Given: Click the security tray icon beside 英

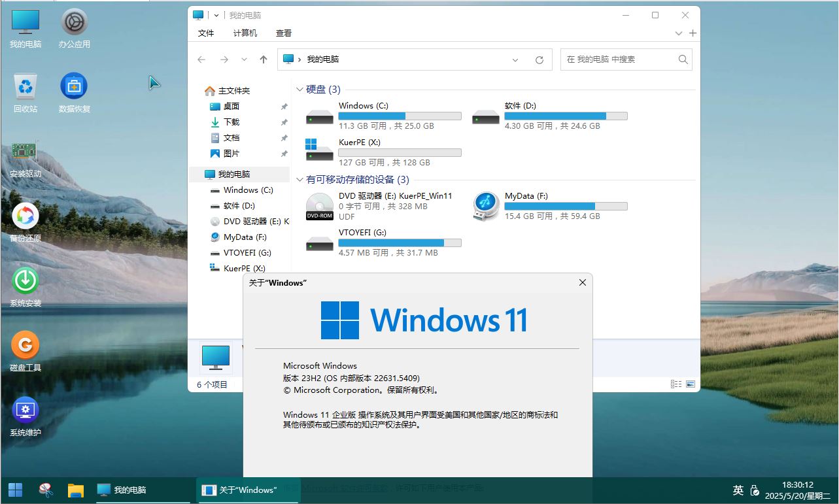Looking at the screenshot, I should (754, 490).
